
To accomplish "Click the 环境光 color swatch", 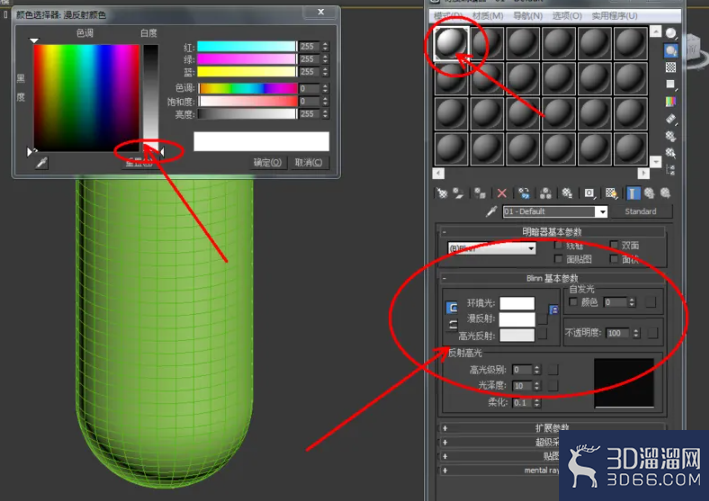I will click(x=517, y=303).
